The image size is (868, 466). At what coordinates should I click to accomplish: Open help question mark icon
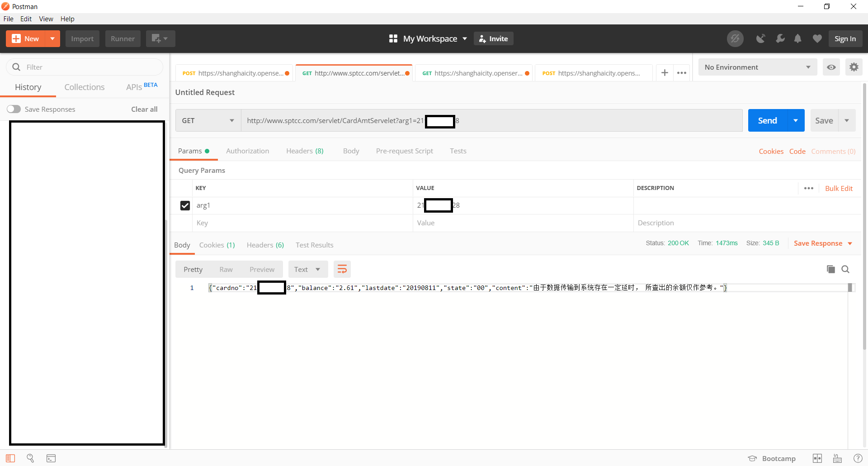pyautogui.click(x=858, y=458)
